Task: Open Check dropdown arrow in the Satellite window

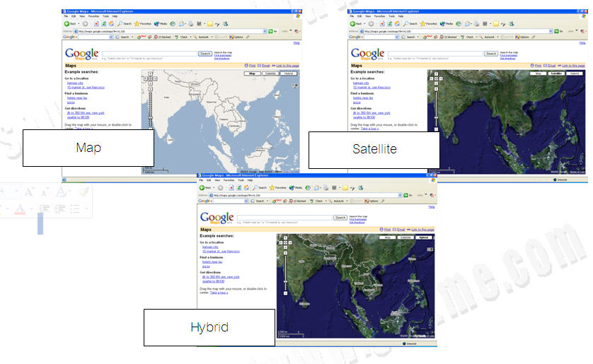Action: (x=476, y=37)
